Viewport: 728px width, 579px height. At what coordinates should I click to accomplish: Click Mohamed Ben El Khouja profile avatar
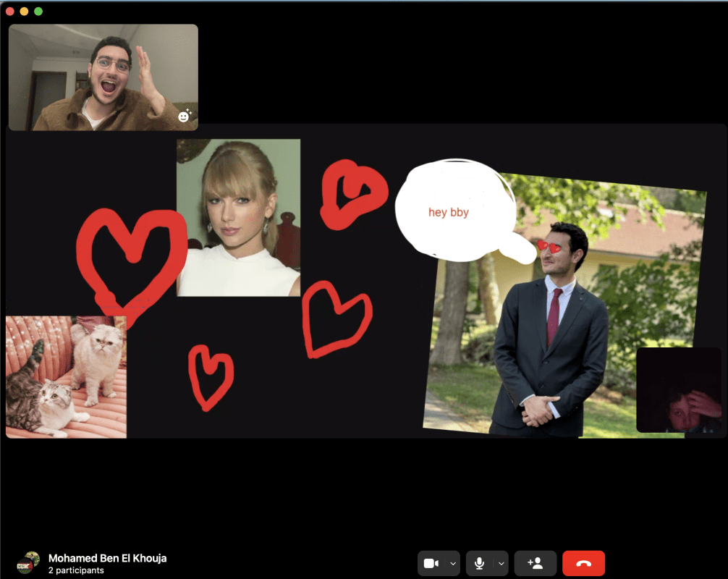27,562
